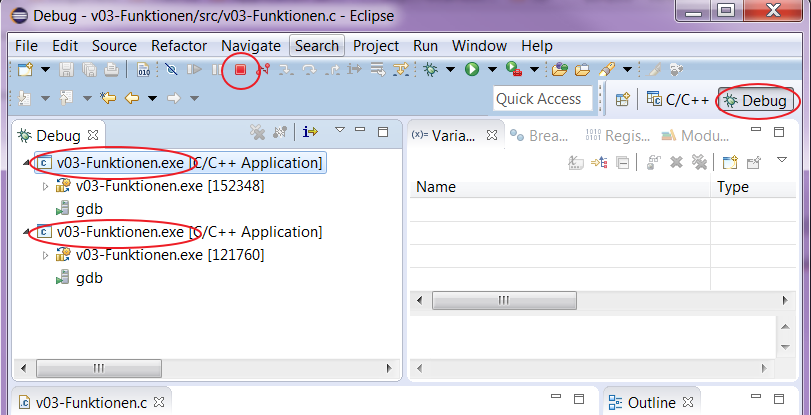The width and height of the screenshot is (811, 415).
Task: Select the Breakpoints tab
Action: [538, 136]
